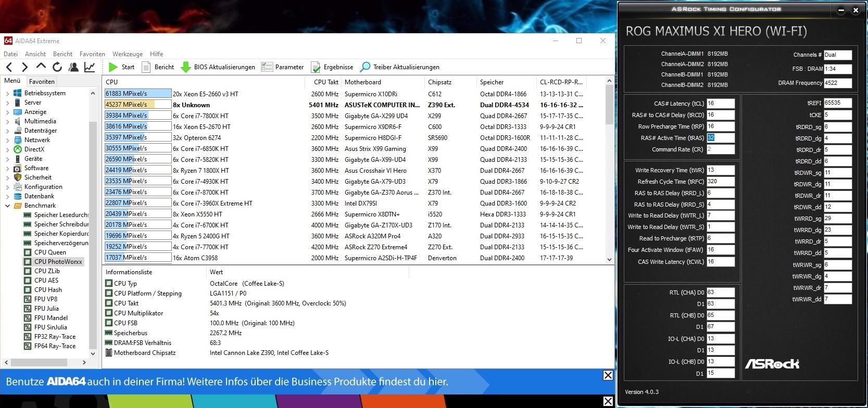Click the up arrow navigation icon

[x=41, y=66]
